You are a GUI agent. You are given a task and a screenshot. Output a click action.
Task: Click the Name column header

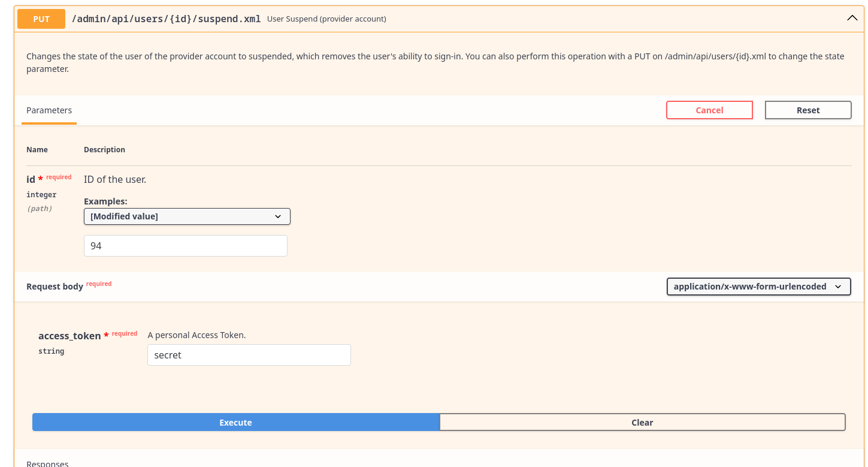[37, 150]
